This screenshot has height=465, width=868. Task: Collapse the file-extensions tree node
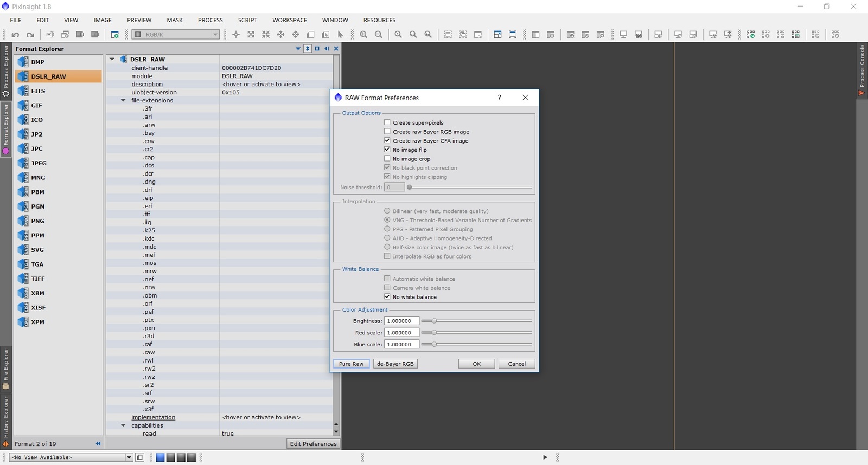123,100
